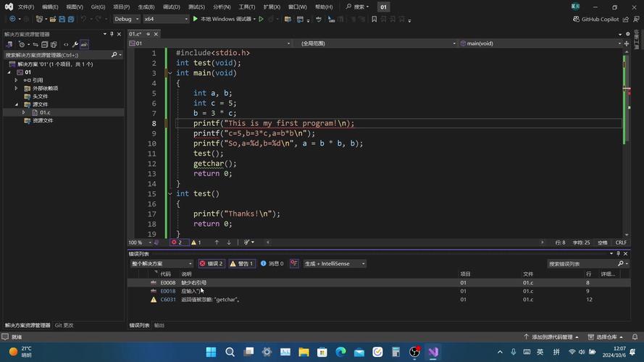Click the Solution Explorer search field
644x362 pixels.
[x=57, y=54]
